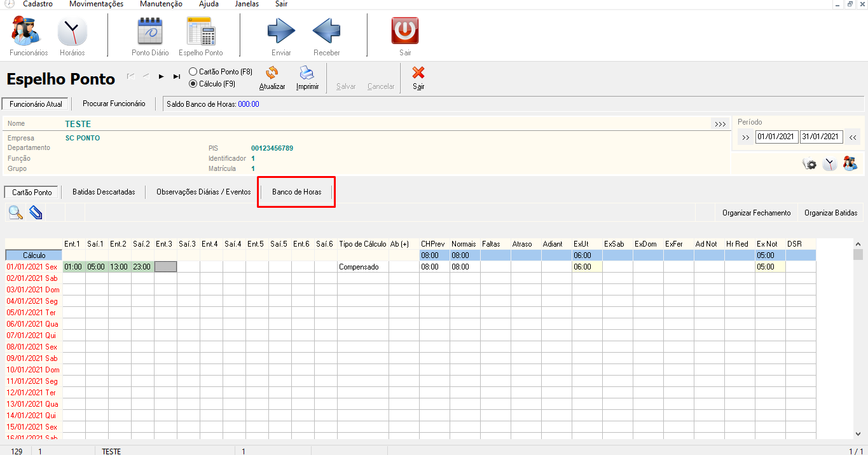Open the Funcionários module
This screenshot has width=868, height=455.
[28, 37]
